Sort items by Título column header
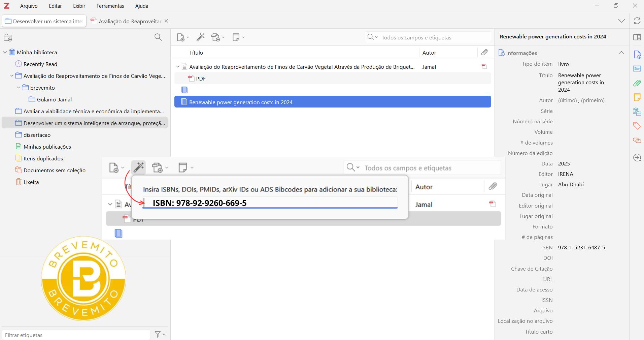Image resolution: width=644 pixels, height=340 pixels. point(196,53)
